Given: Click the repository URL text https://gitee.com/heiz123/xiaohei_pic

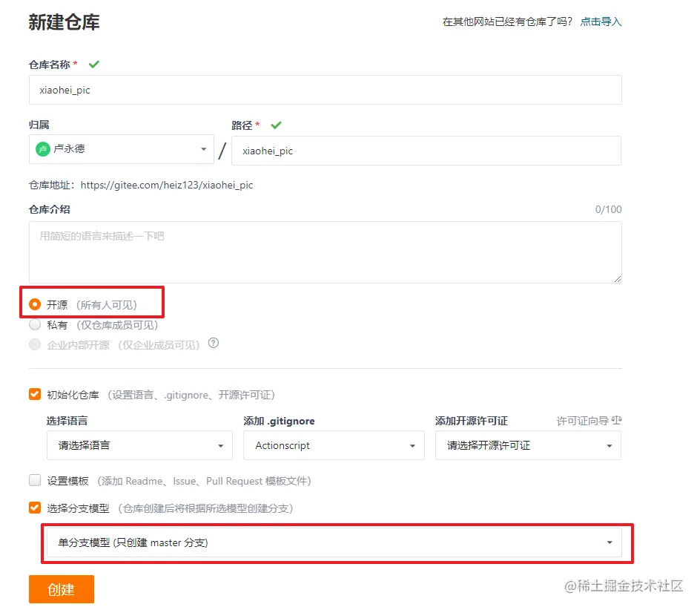Looking at the screenshot, I should click(x=167, y=185).
